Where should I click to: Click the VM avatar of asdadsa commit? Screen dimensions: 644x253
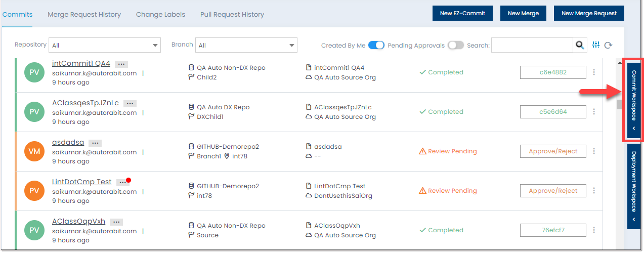(34, 151)
